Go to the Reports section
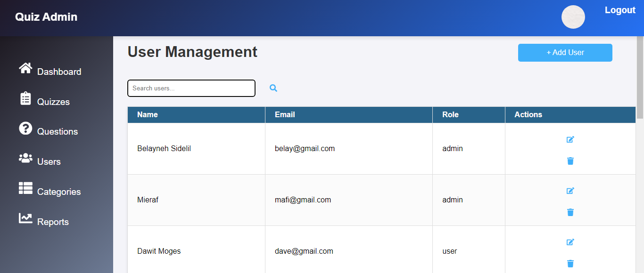The image size is (644, 273). pos(53,222)
